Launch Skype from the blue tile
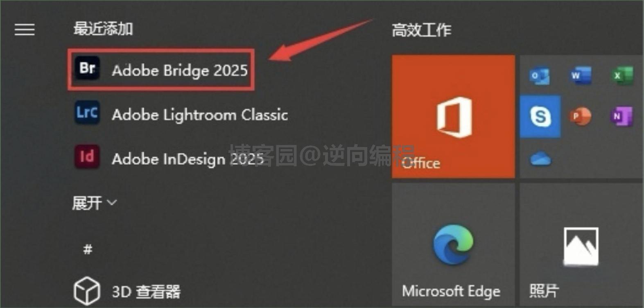The height and width of the screenshot is (308, 644). (540, 116)
